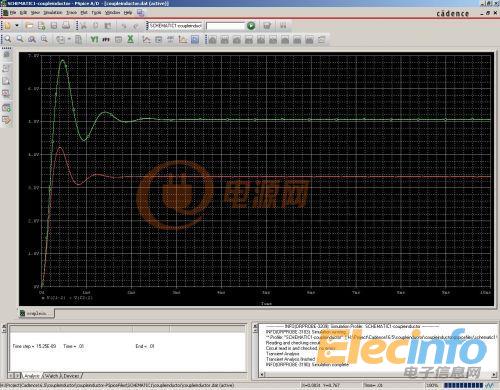Click the green Run simulation button
This screenshot has width=500, height=390.
coord(251,26)
